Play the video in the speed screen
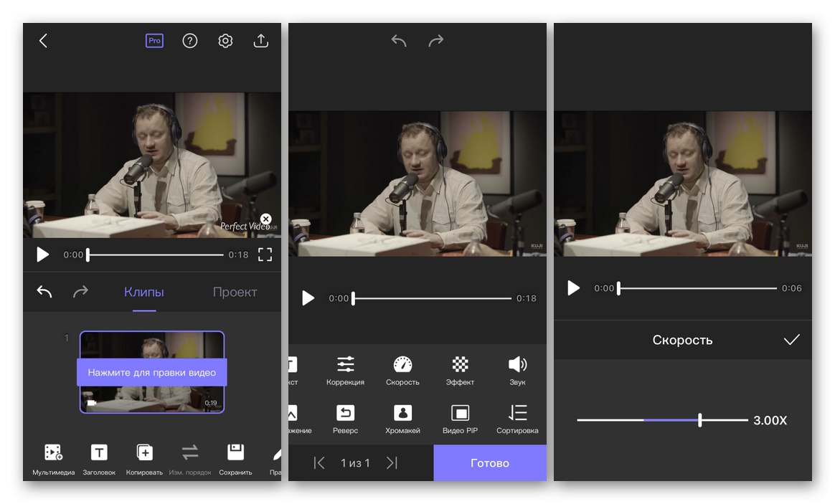Viewport: 835px width, 504px height. click(573, 288)
